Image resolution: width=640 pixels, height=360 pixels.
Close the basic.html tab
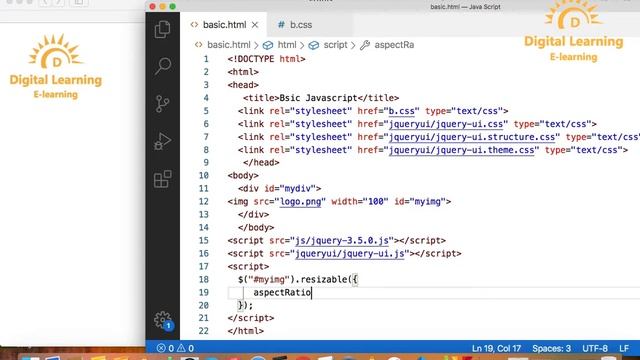coord(255,25)
